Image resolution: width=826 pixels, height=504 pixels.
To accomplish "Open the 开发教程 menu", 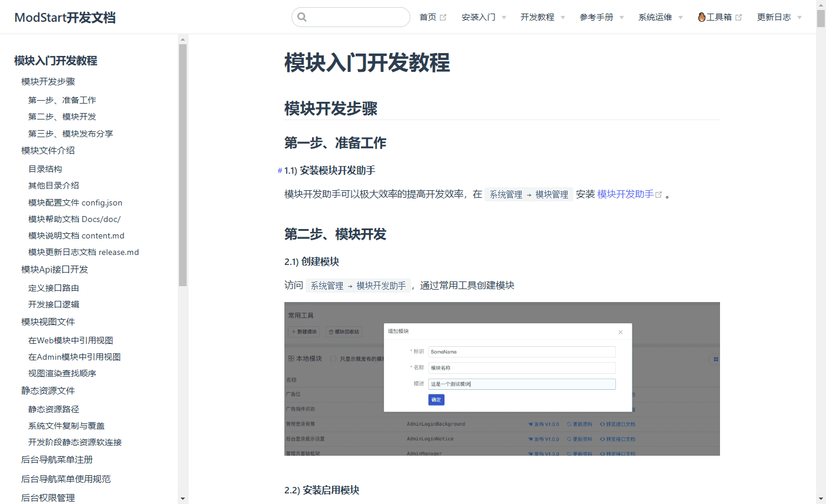I will pyautogui.click(x=538, y=17).
